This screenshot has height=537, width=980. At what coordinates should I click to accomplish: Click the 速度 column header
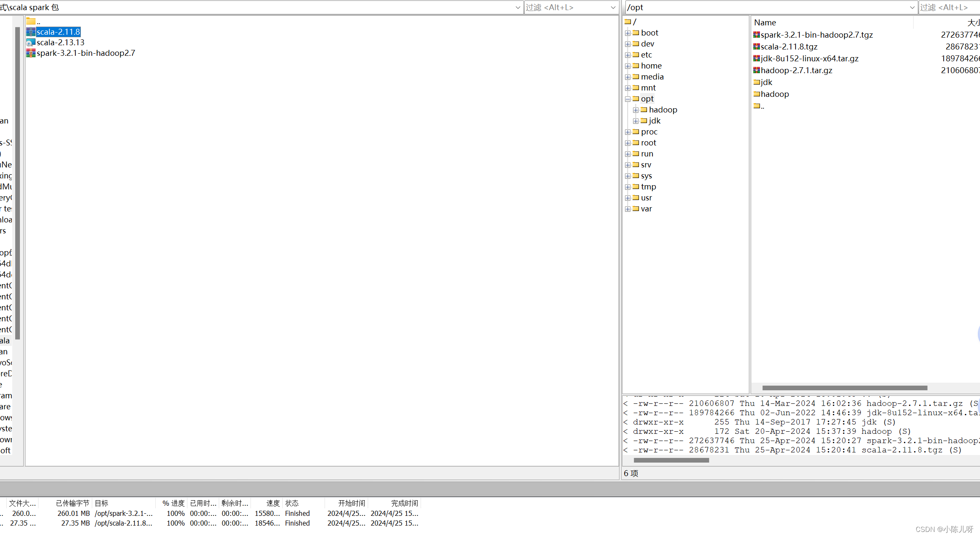(273, 503)
